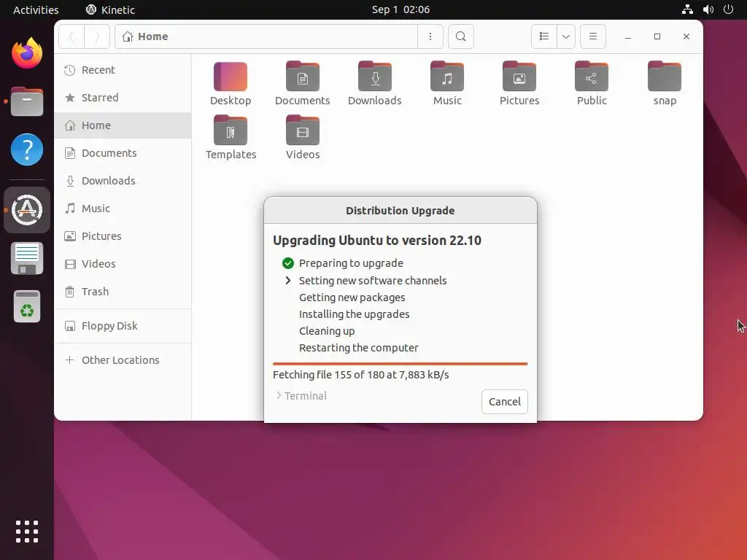
Task: Launch the Help app from the dock
Action: (x=27, y=149)
